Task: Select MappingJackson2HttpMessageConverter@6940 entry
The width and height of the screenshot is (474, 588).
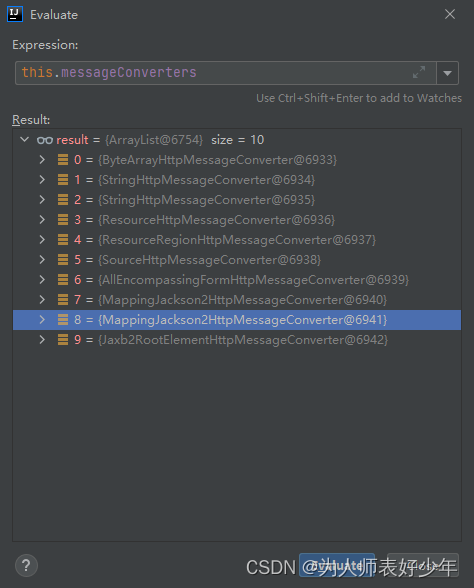Action: tap(237, 300)
